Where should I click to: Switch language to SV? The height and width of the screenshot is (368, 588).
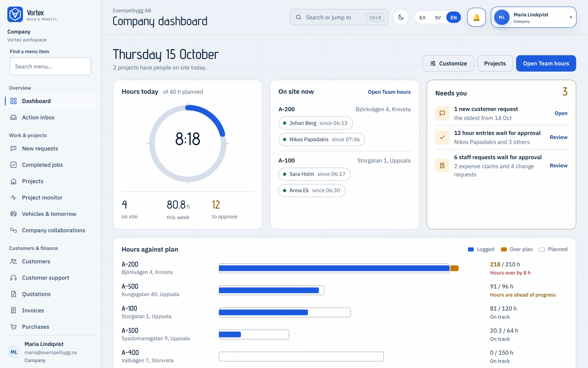438,17
